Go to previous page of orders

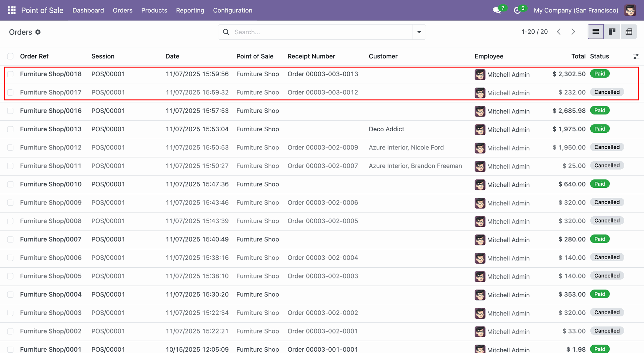tap(559, 32)
